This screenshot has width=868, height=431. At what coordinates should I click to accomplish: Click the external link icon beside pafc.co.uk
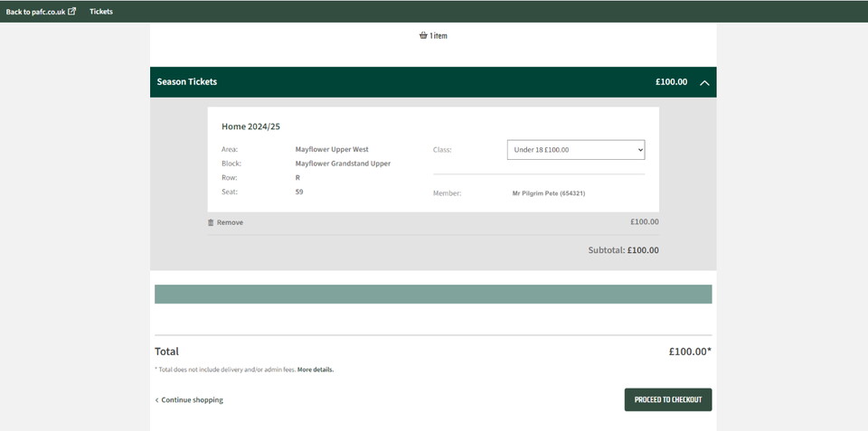coord(72,12)
